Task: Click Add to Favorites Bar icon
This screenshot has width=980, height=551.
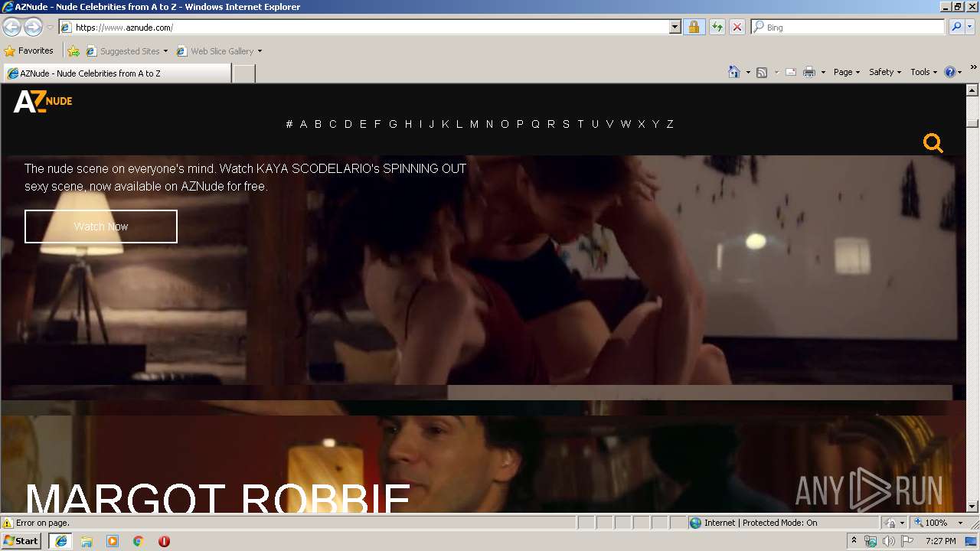Action: pos(73,51)
